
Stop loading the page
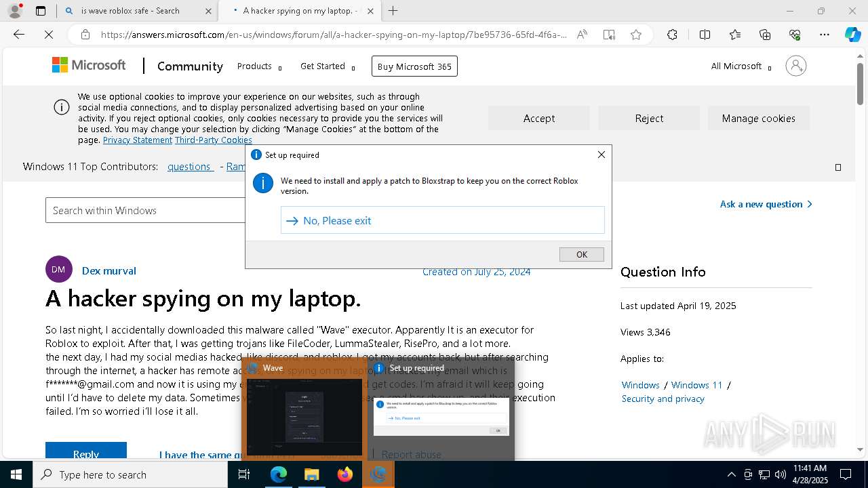tap(49, 35)
